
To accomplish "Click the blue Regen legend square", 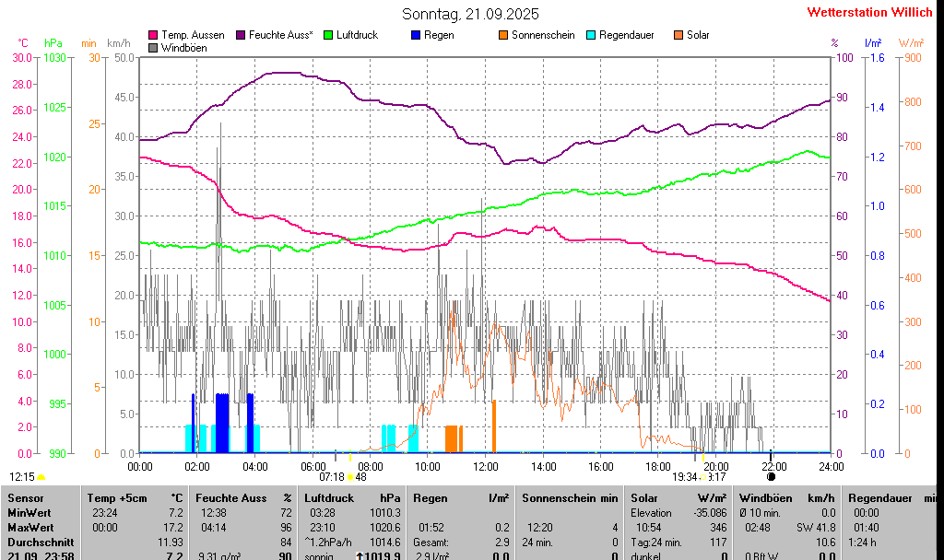I will [417, 35].
